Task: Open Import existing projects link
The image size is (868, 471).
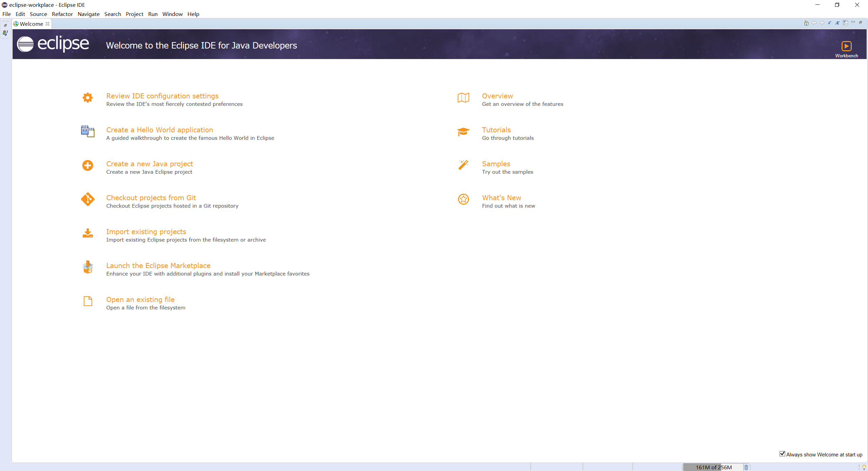Action: tap(146, 232)
